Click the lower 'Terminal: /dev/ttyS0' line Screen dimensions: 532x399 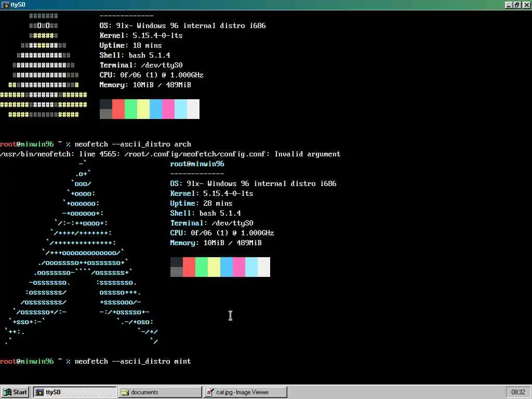[212, 223]
